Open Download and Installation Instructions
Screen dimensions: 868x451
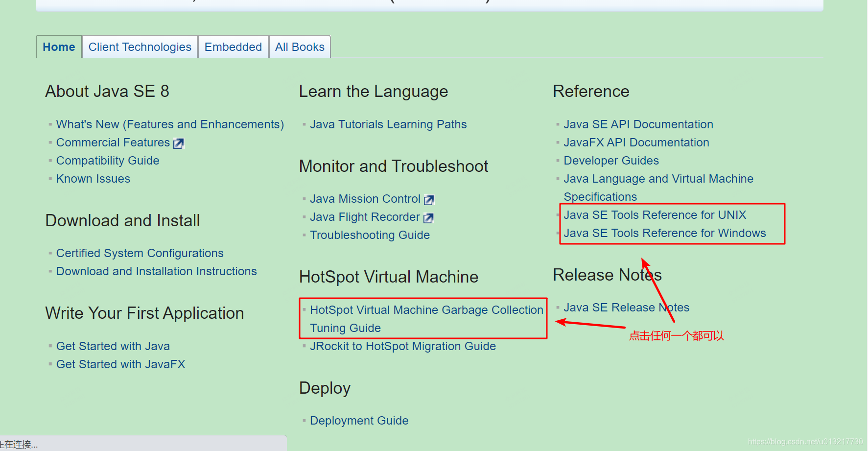(157, 271)
